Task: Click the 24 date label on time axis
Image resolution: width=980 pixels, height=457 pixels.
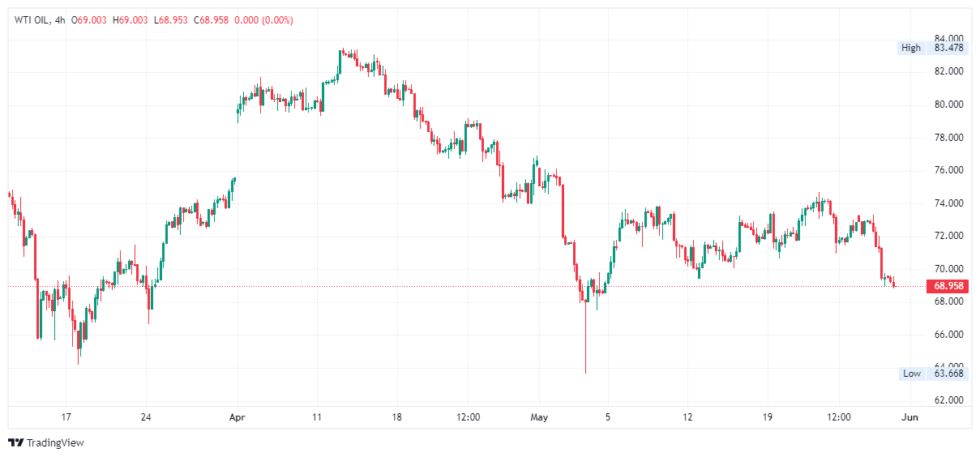Action: click(146, 417)
